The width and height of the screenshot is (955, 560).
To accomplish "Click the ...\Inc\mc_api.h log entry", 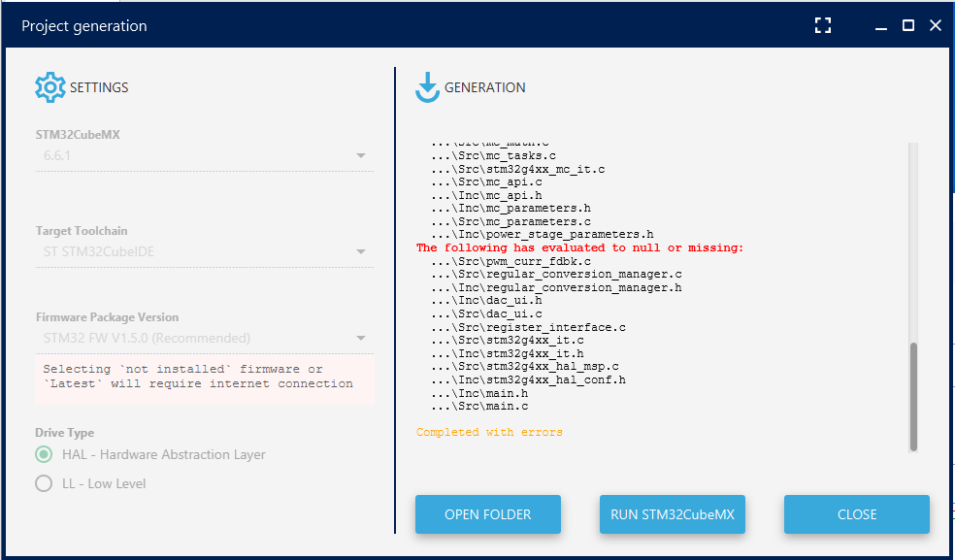I will 486,196.
